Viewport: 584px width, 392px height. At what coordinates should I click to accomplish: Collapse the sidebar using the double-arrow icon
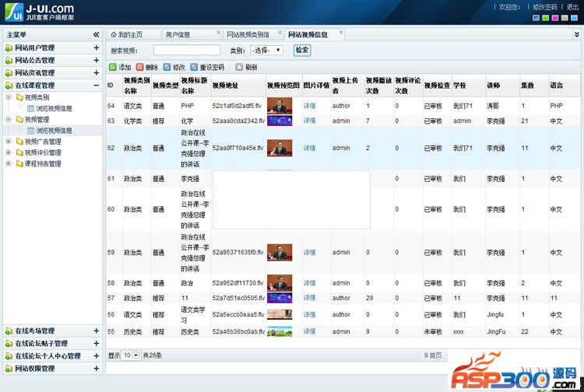[x=96, y=35]
